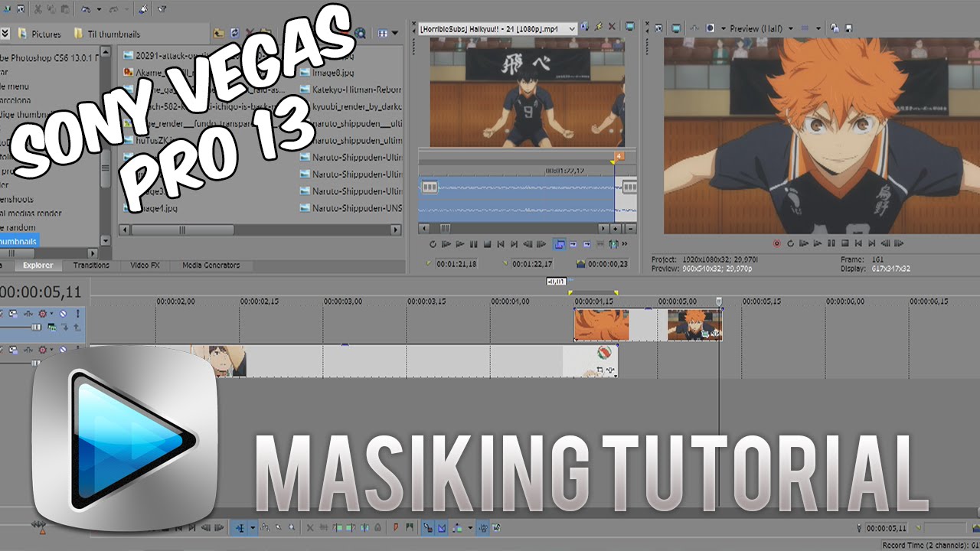Select the Zoom Edit tool in bottom toolbar
980x551 pixels.
click(292, 528)
